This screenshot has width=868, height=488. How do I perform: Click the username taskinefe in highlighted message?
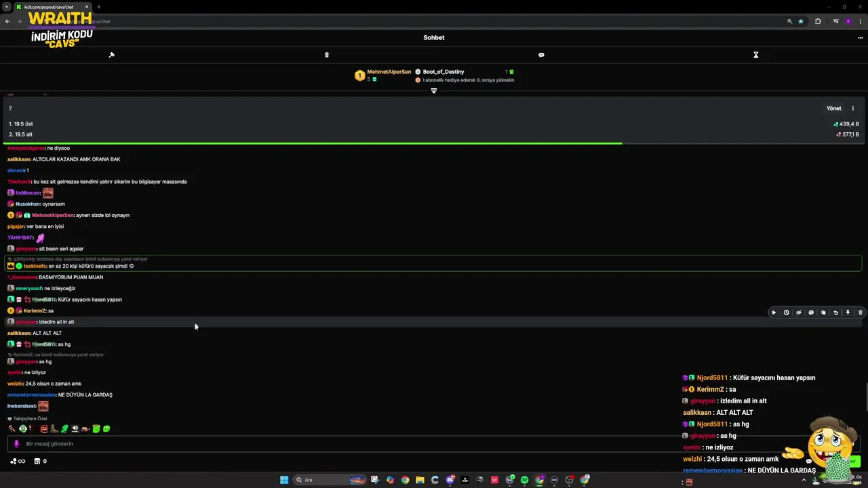tap(35, 266)
